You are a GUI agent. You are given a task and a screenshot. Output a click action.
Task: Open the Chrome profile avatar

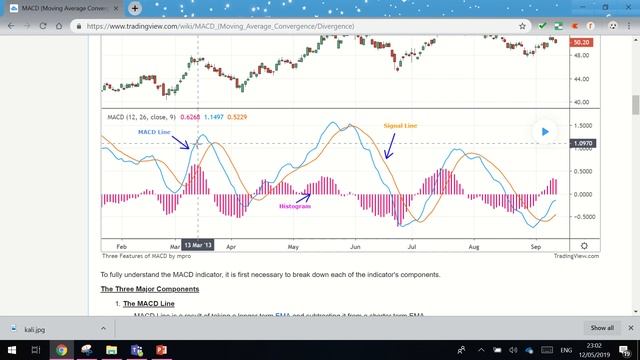613,26
